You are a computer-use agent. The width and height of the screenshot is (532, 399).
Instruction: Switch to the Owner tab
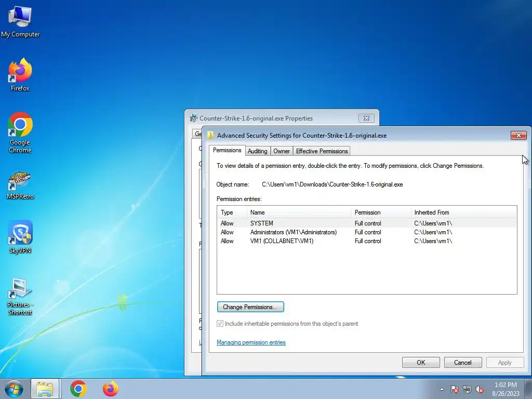coord(282,151)
